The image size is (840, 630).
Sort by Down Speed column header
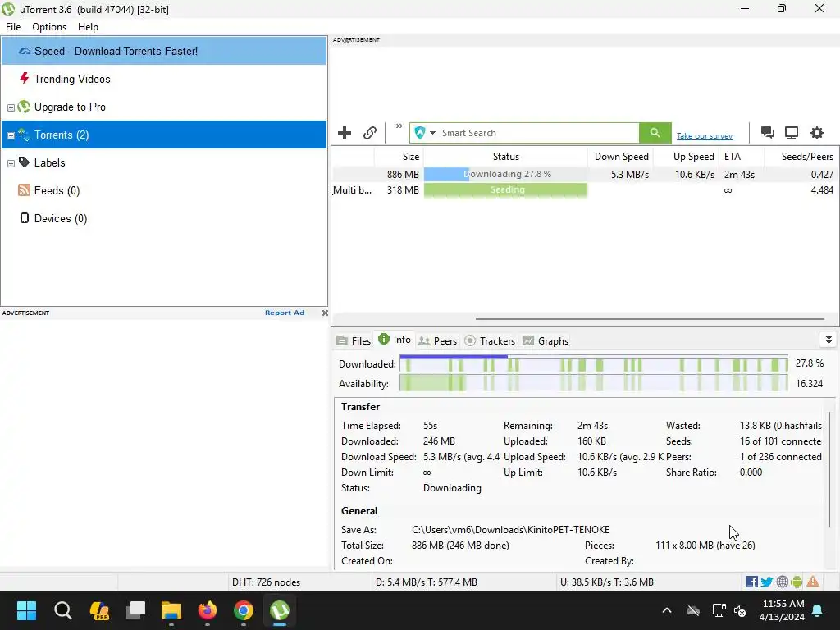[x=620, y=157]
